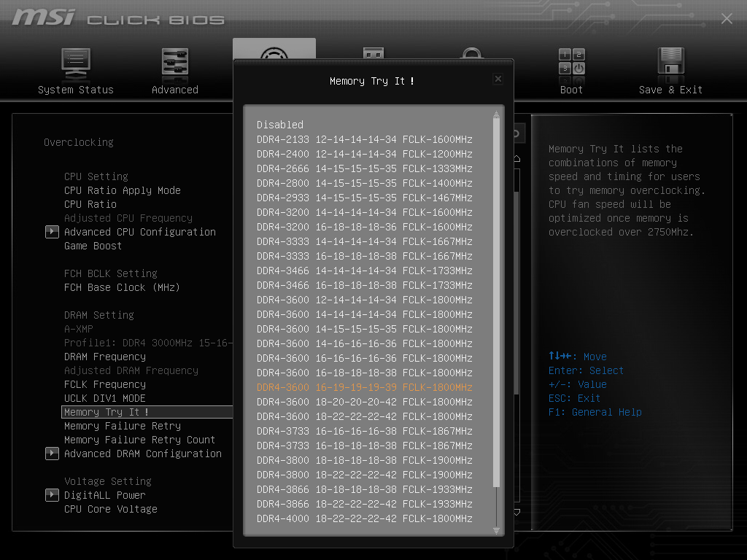
Task: Click scroll-up arrow of Memory Try It list
Action: [496, 114]
